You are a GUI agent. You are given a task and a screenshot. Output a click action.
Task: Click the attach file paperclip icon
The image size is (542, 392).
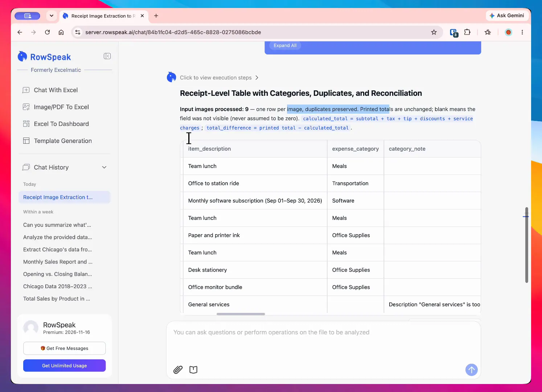178,369
